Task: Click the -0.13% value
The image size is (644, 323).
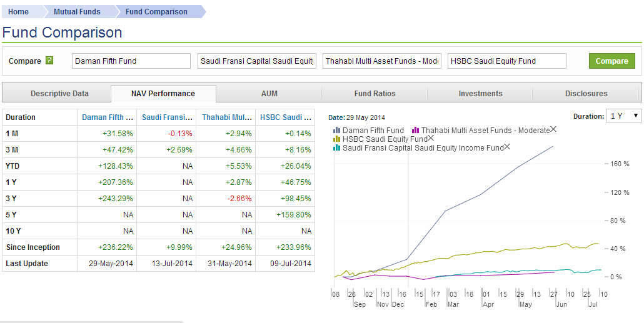Action: [180, 134]
